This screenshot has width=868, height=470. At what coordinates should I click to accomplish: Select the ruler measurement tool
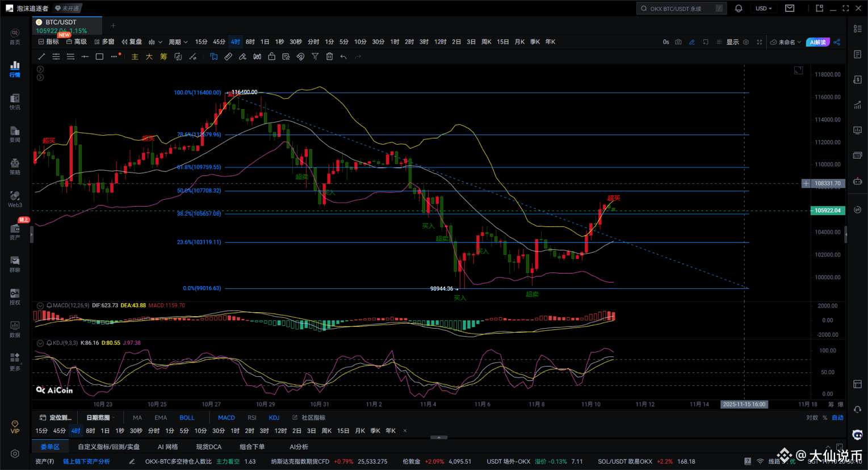228,57
